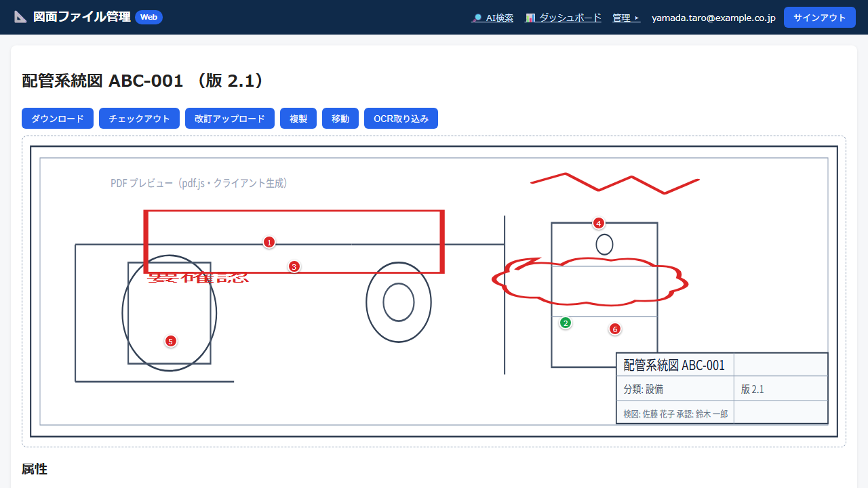Click the Web badge in the header

click(149, 17)
